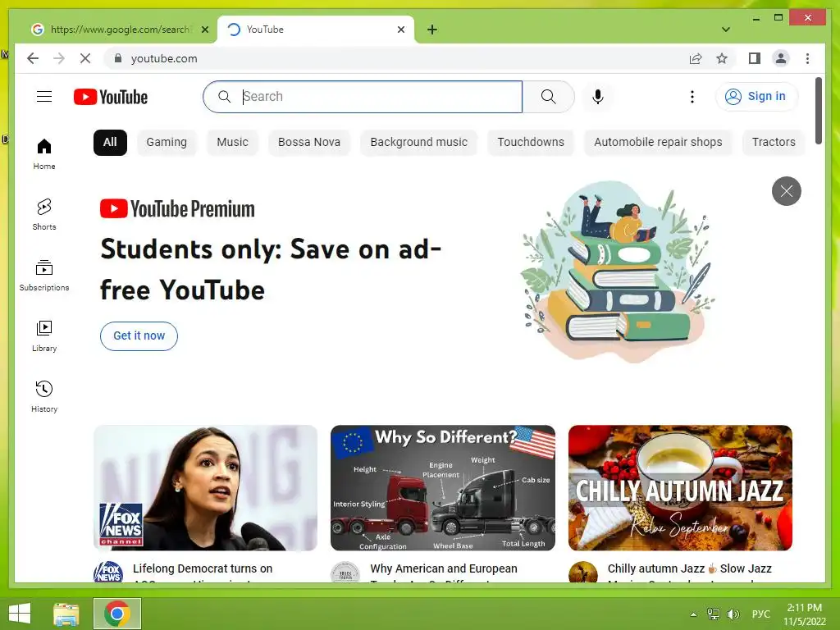Switch to the Google search tab

pos(118,30)
